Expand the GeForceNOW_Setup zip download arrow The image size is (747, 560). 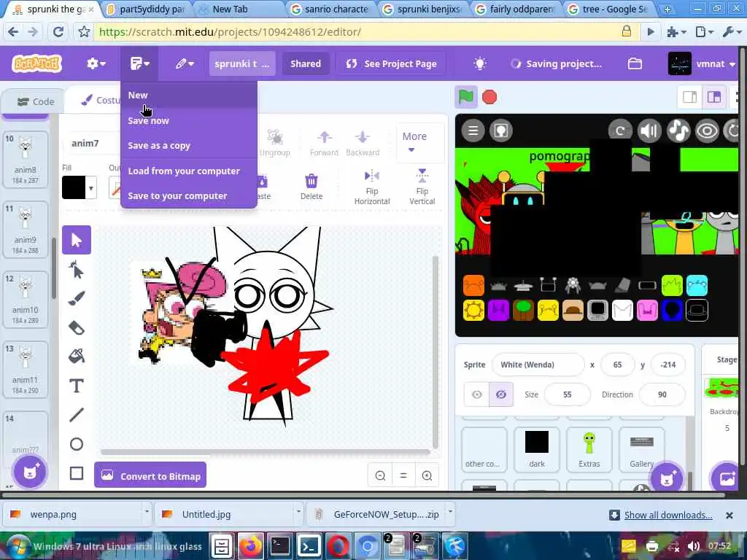click(450, 511)
